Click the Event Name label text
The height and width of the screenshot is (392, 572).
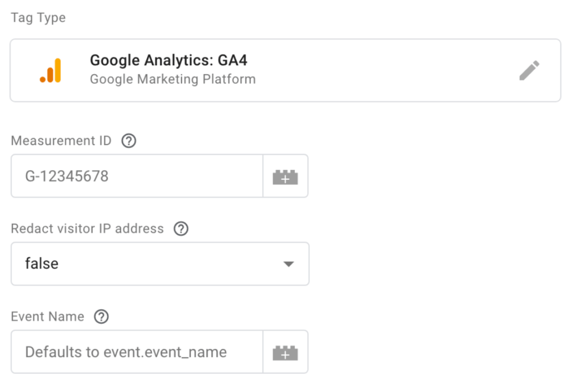48,317
